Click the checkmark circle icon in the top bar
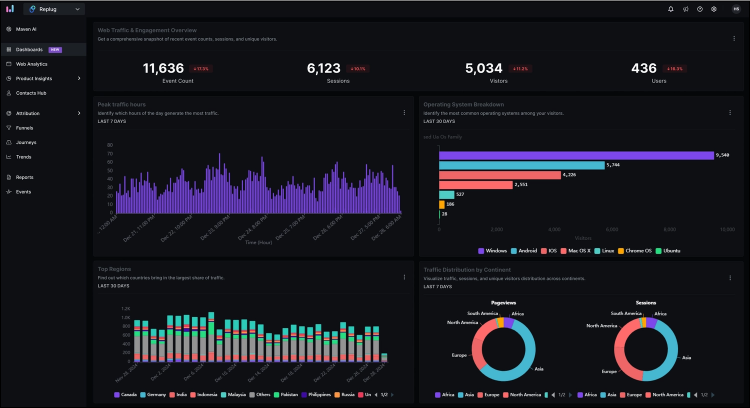Image resolution: width=750 pixels, height=408 pixels. coord(700,9)
